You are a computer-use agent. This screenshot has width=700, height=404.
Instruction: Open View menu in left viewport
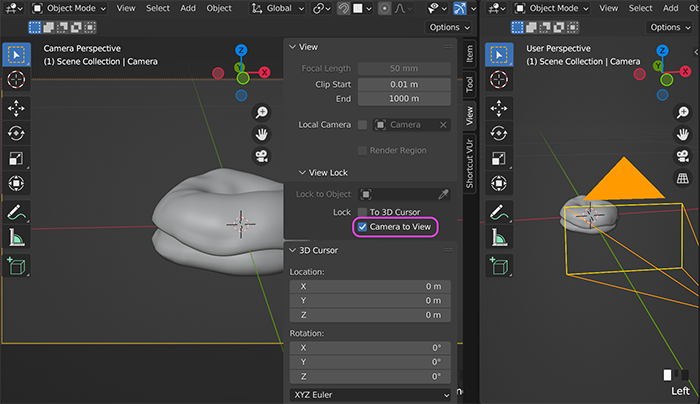point(126,8)
